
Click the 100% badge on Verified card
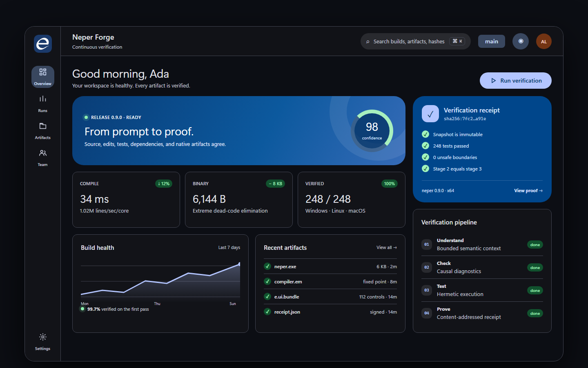point(390,184)
